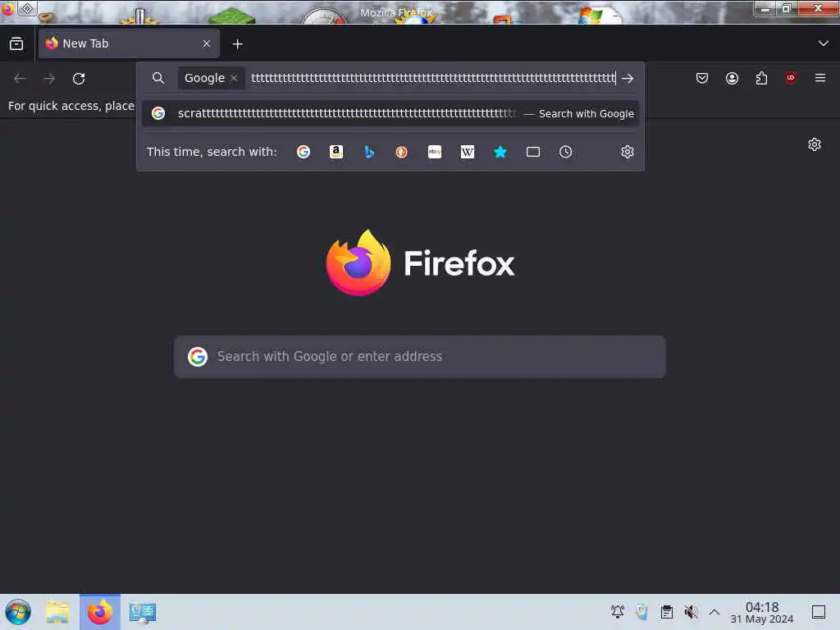Screen dimensions: 840x630
Task: Open a new tab with plus button
Action: 237,44
